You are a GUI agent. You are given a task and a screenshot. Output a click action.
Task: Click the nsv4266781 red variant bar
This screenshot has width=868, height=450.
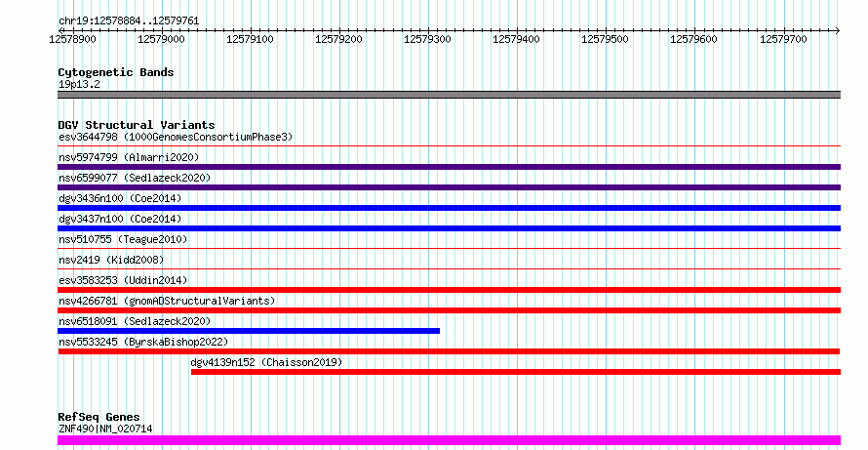coord(449,310)
